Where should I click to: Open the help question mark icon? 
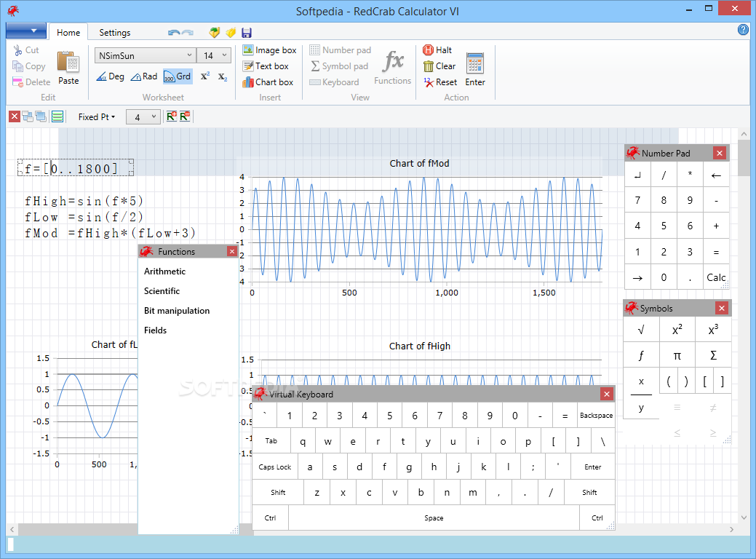pyautogui.click(x=743, y=30)
